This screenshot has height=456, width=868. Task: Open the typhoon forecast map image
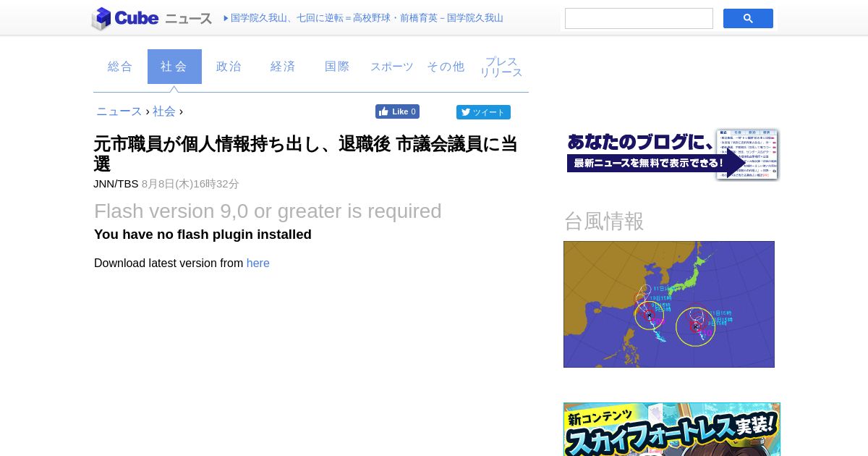click(x=669, y=304)
